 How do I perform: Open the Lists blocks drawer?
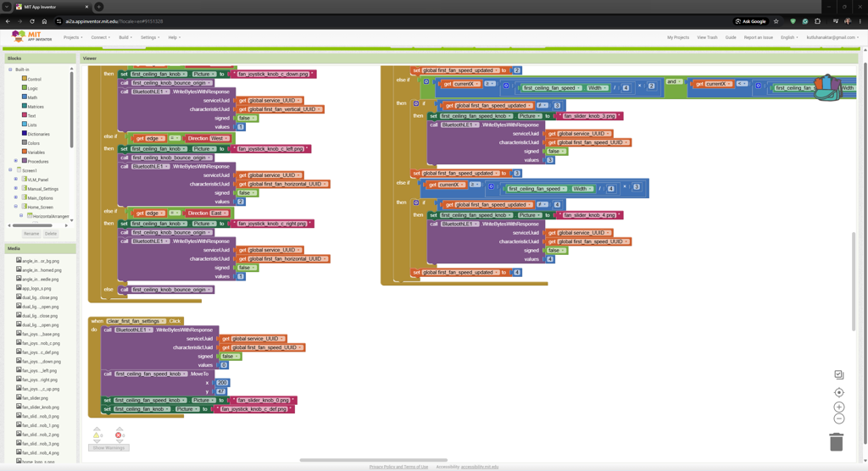(30, 125)
